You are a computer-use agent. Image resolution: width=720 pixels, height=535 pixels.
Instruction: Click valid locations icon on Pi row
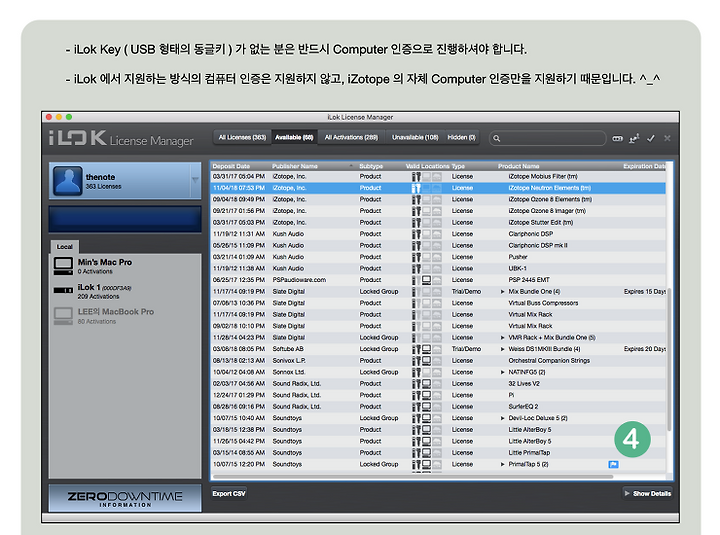(427, 395)
